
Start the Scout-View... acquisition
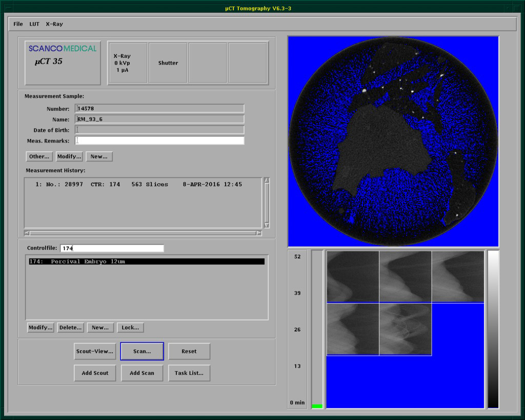coord(95,351)
